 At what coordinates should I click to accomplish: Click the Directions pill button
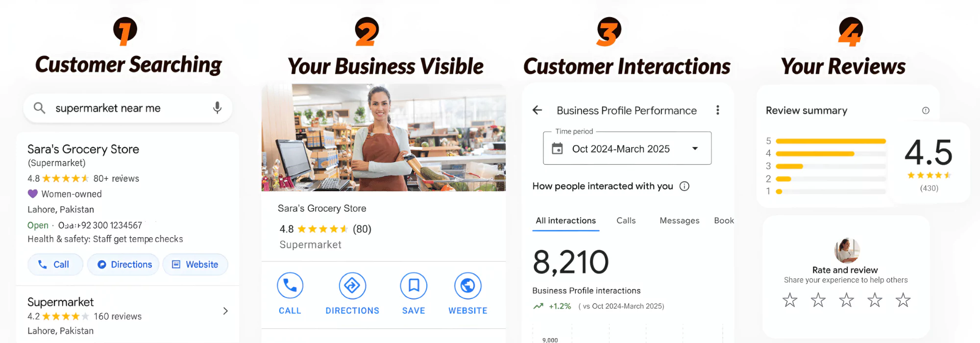[x=123, y=265]
